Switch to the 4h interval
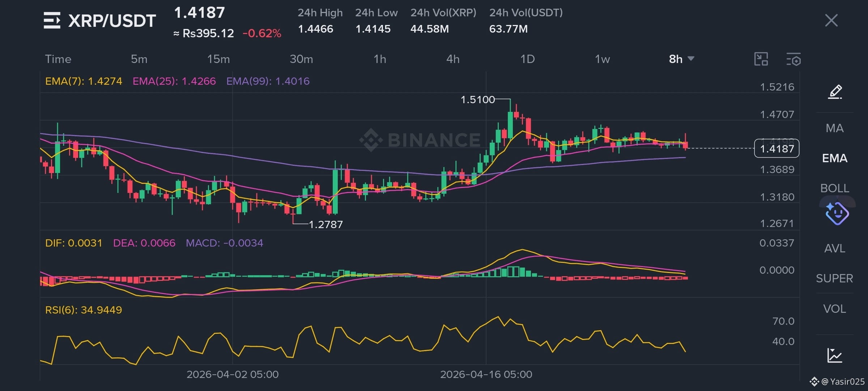The height and width of the screenshot is (391, 868). coord(453,59)
